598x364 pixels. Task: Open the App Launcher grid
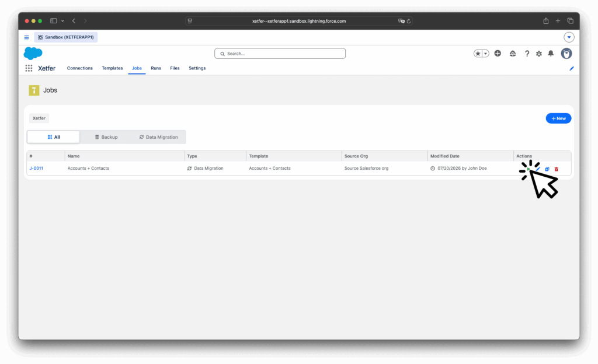click(29, 68)
